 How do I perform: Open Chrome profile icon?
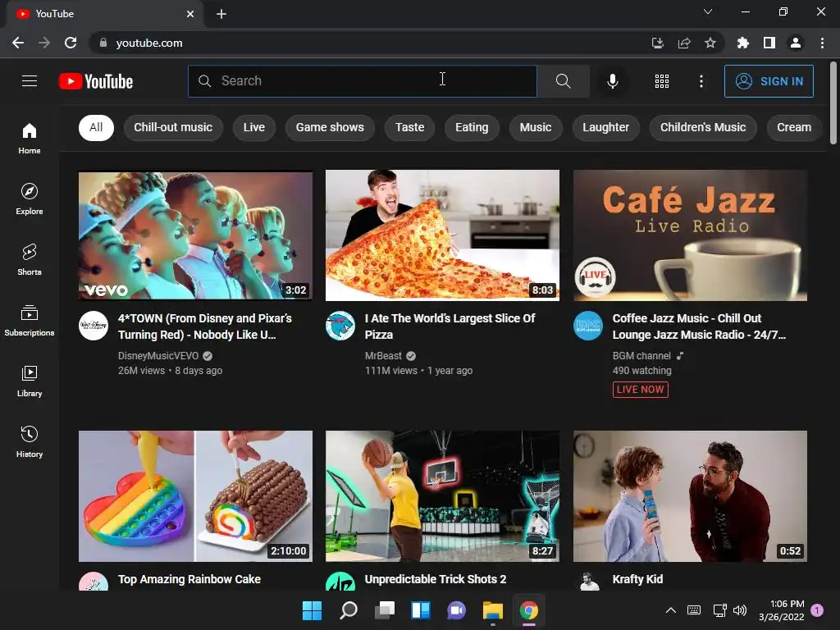point(796,43)
